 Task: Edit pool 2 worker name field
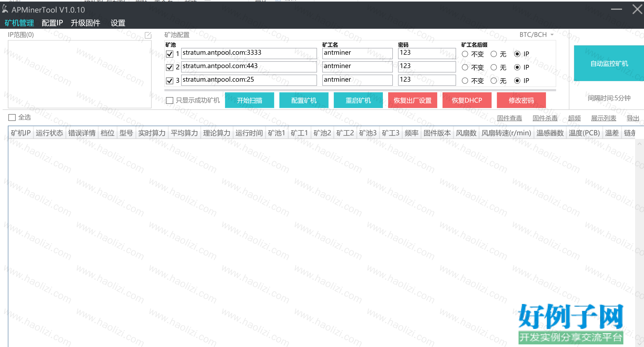pos(357,66)
